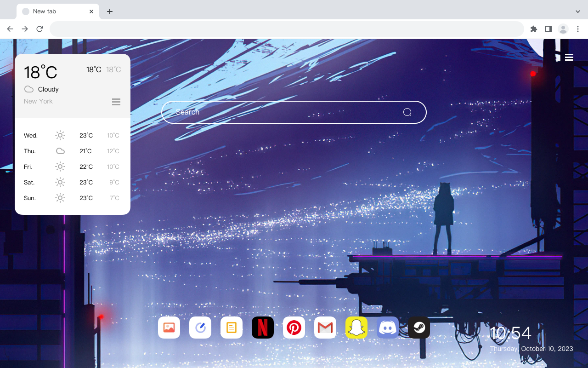The image size is (588, 368).
Task: Click Wednesday's sun weather icon
Action: point(60,135)
